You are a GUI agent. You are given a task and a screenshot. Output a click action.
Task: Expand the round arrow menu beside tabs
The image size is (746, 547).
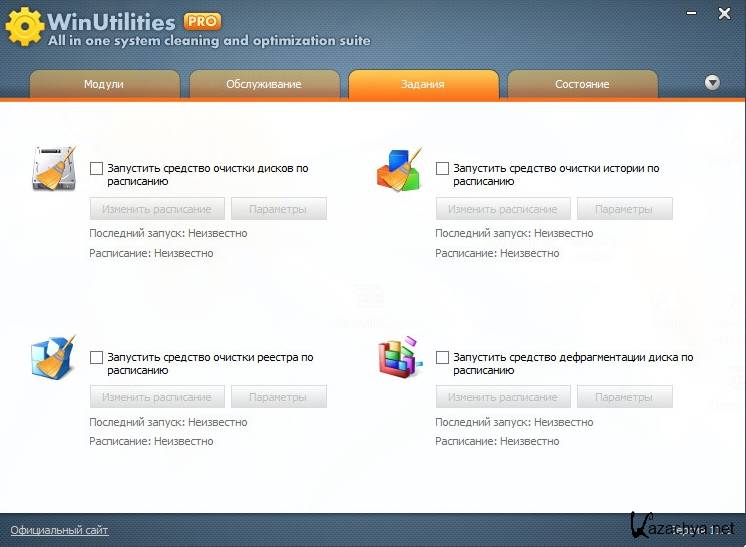pyautogui.click(x=712, y=83)
